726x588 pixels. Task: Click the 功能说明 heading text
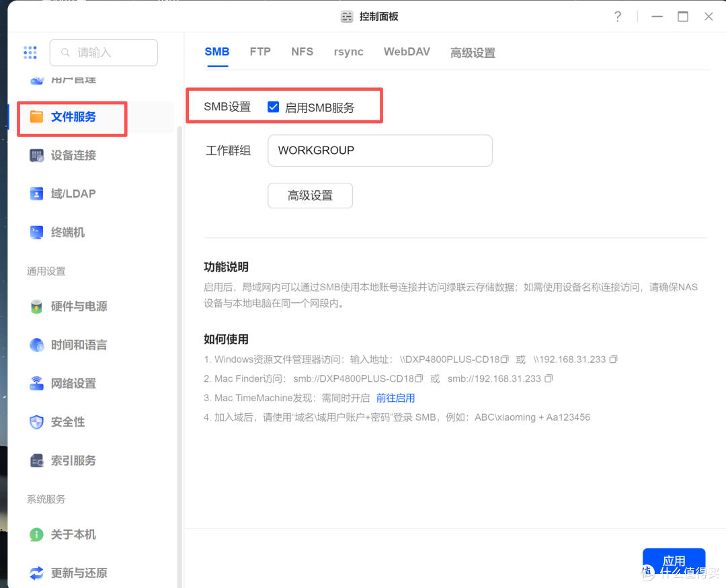tap(226, 267)
